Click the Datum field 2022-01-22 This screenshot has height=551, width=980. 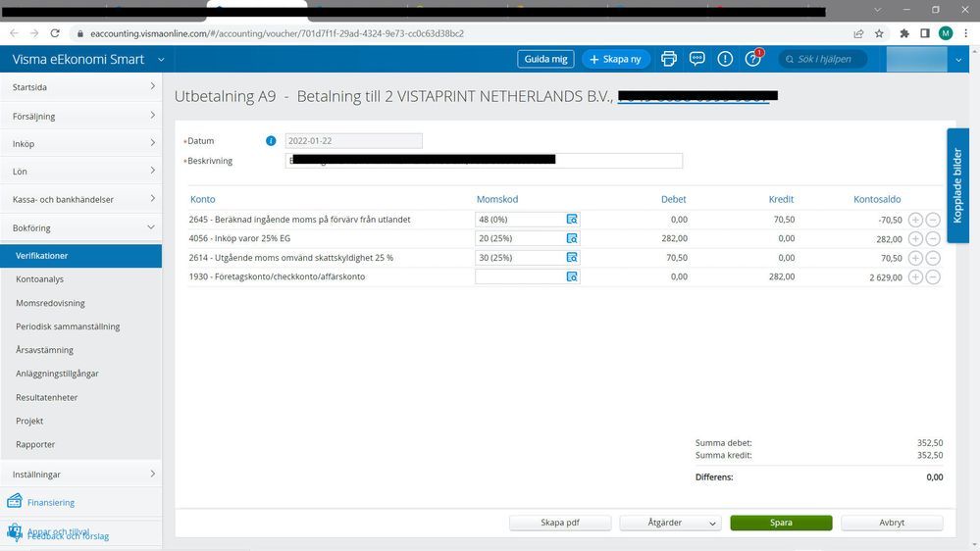pos(353,140)
